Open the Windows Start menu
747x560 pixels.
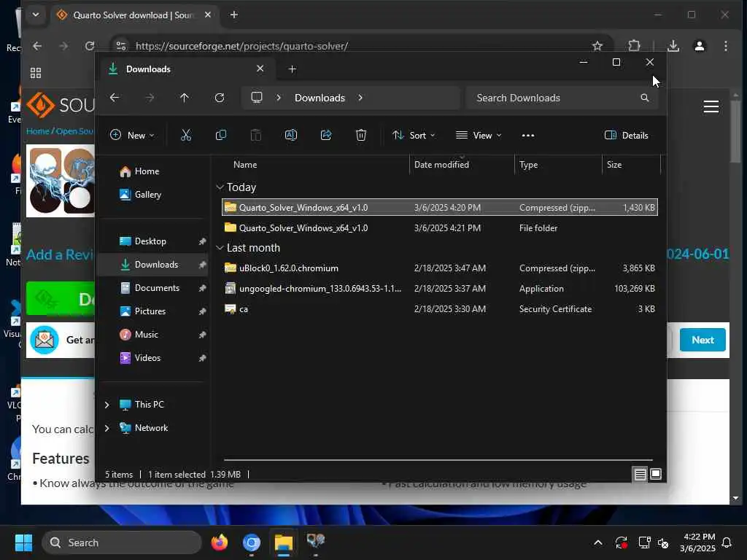click(x=23, y=542)
